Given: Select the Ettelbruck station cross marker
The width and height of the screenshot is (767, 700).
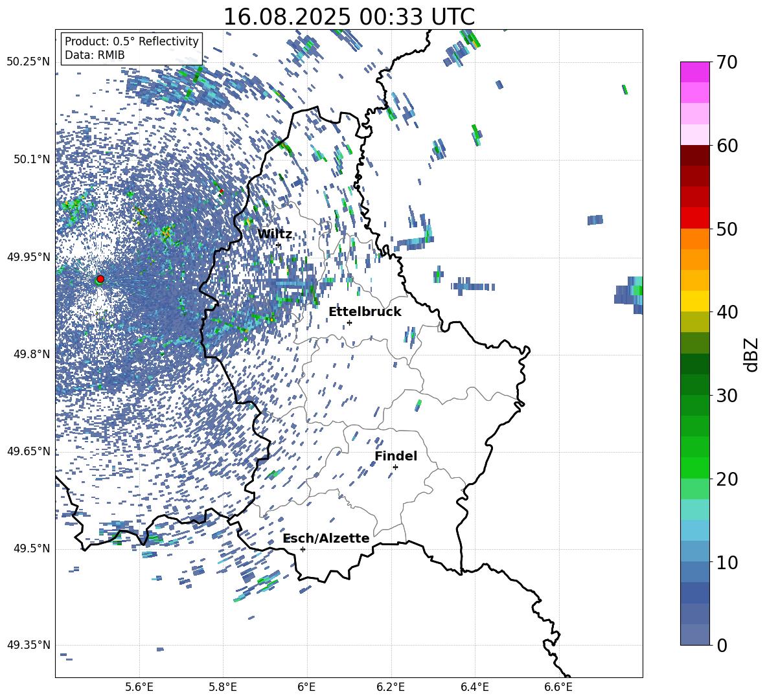Looking at the screenshot, I should pos(349,322).
